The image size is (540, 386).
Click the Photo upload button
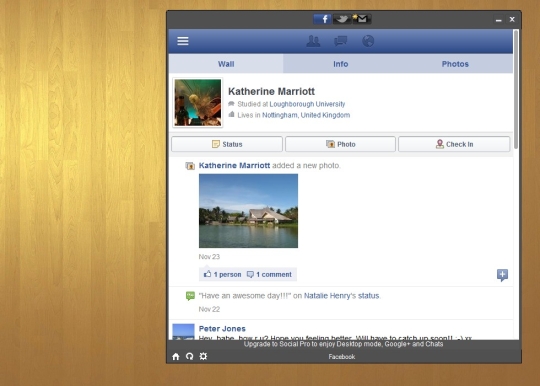coord(340,144)
